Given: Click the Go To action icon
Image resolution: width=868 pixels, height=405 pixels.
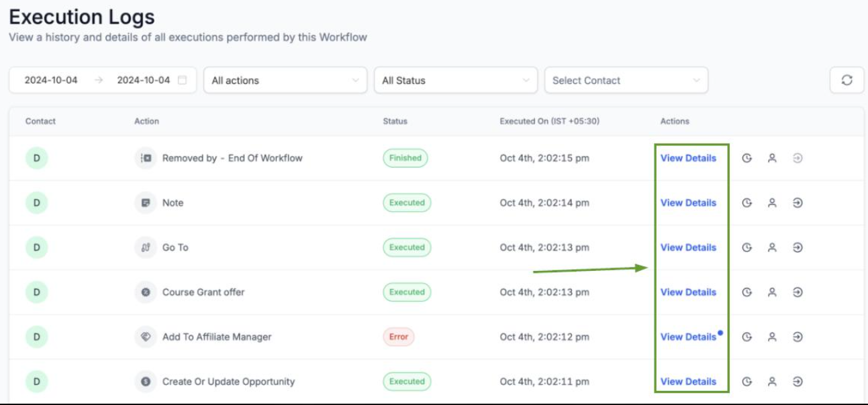Looking at the screenshot, I should coord(145,247).
